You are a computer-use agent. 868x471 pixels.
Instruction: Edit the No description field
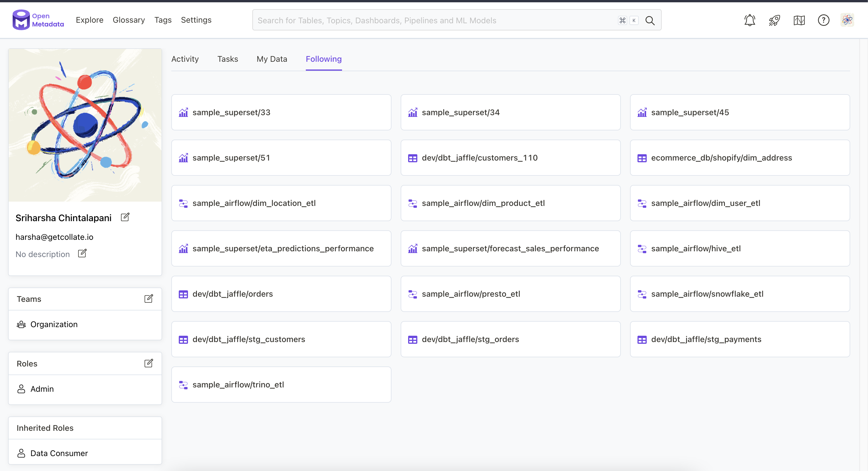[x=82, y=253]
